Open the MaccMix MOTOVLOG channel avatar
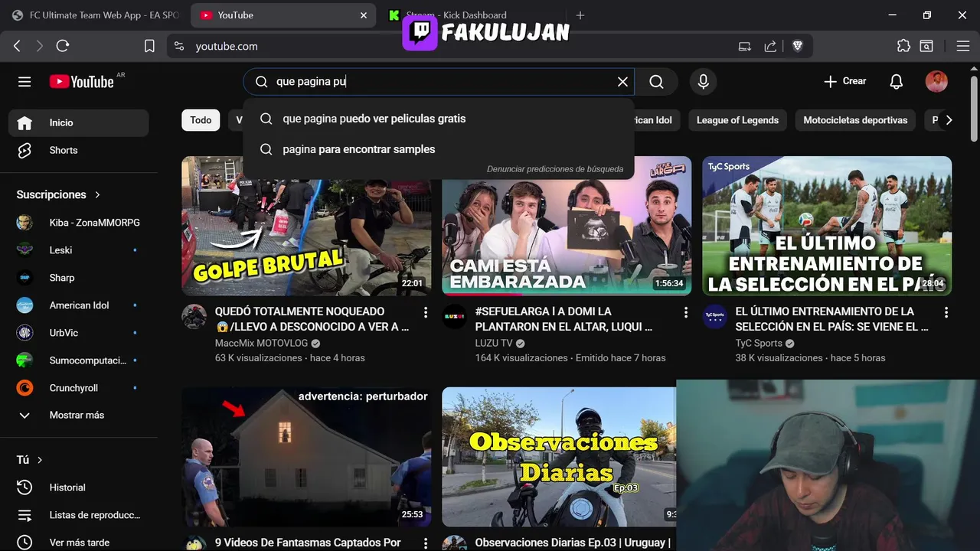980x551 pixels. 194,316
